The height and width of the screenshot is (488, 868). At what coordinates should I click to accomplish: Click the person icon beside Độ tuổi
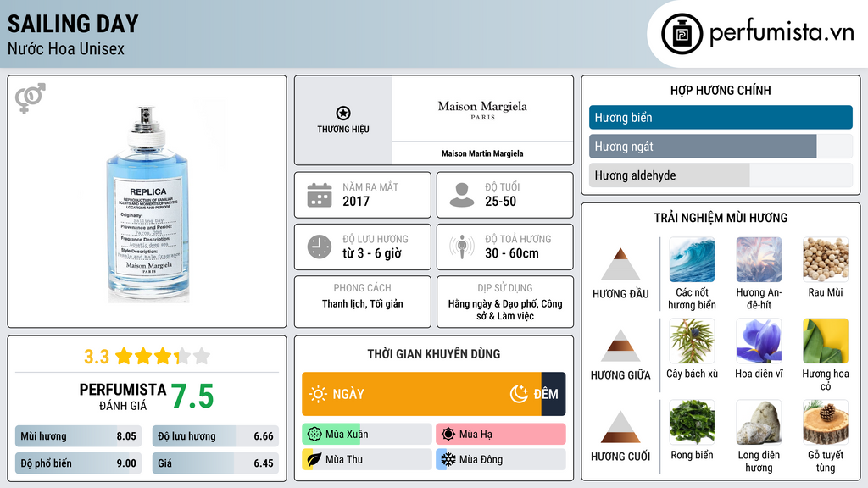pos(461,195)
